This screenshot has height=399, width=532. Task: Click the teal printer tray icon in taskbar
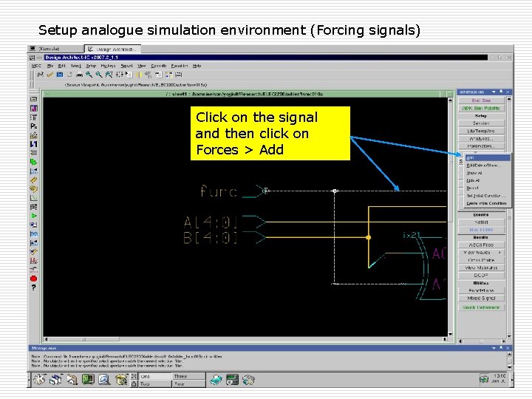[216, 380]
